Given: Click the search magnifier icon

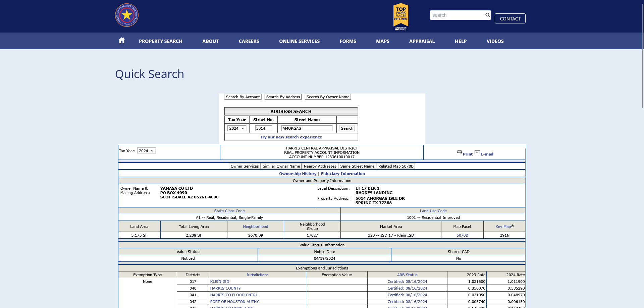Looking at the screenshot, I should tap(487, 15).
